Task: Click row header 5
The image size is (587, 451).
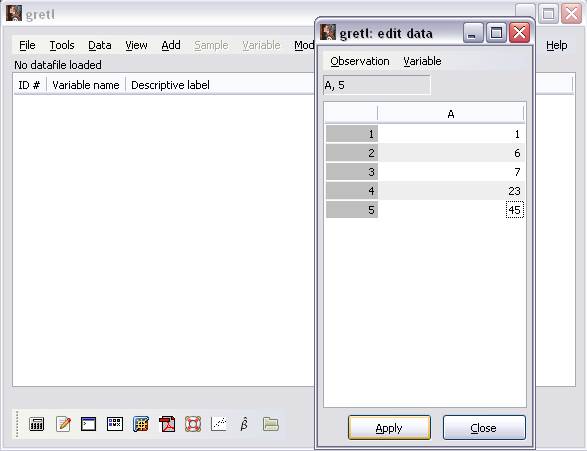Action: click(352, 210)
